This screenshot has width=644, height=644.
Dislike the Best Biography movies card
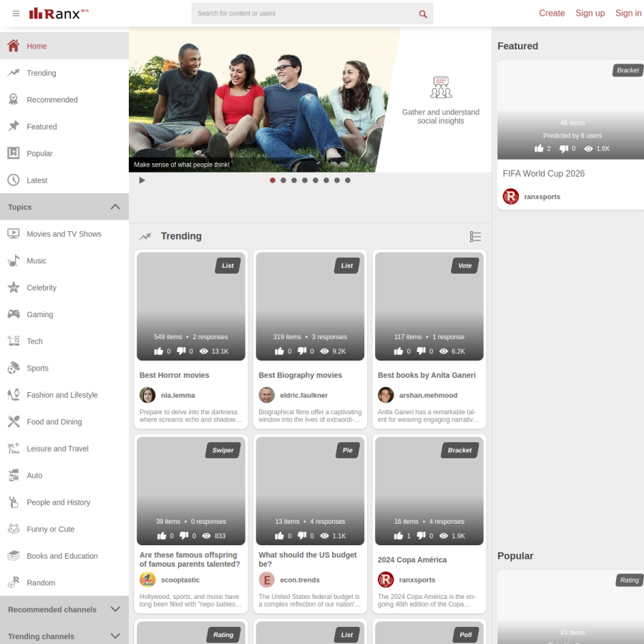pos(302,351)
